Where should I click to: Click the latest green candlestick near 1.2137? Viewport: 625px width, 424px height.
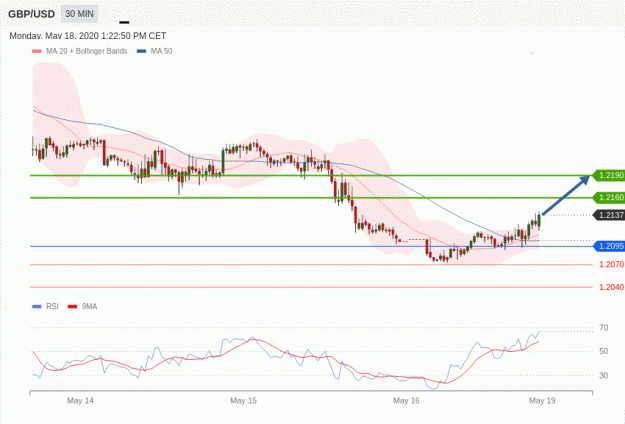[539, 220]
